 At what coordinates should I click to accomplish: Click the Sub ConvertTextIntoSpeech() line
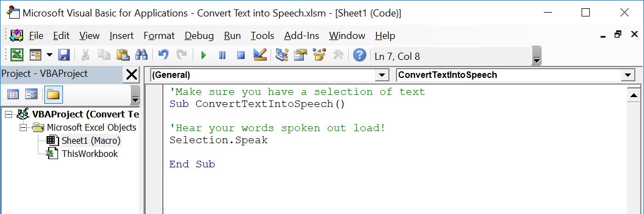(x=257, y=104)
